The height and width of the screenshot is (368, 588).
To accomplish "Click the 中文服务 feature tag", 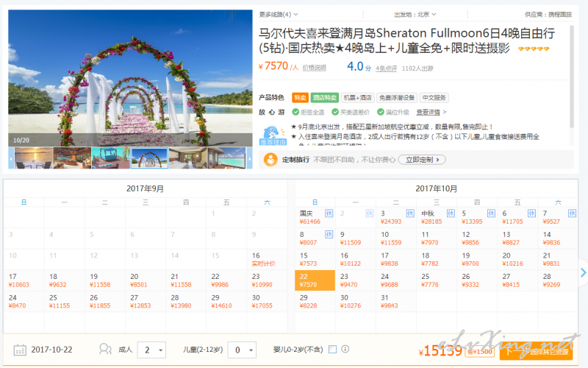I will pos(434,98).
